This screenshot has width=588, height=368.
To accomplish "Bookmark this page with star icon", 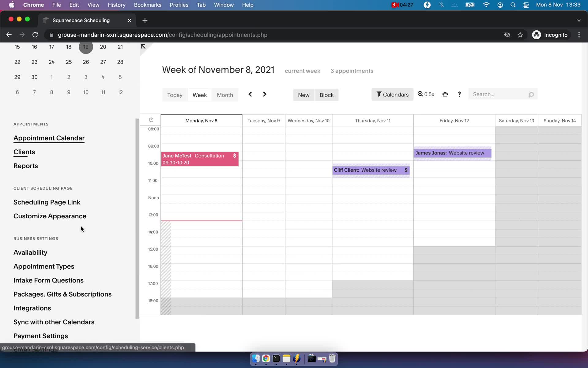I will [x=520, y=35].
